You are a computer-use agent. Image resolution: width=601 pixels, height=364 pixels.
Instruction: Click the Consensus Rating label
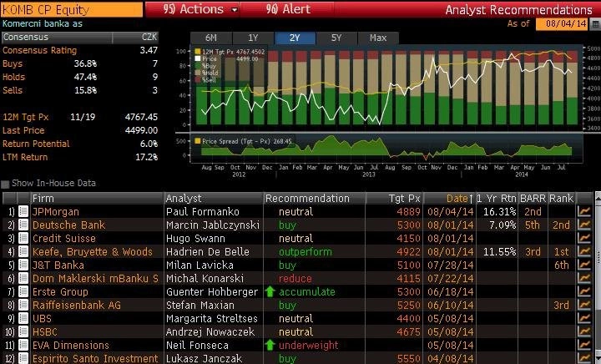point(39,50)
